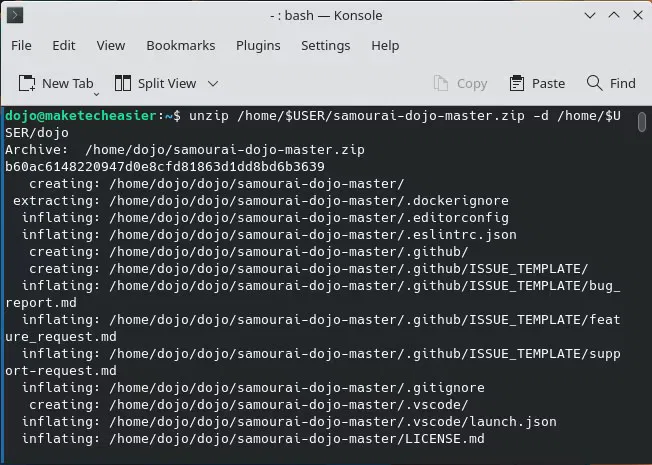
Task: Click the Copy icon
Action: [x=441, y=83]
